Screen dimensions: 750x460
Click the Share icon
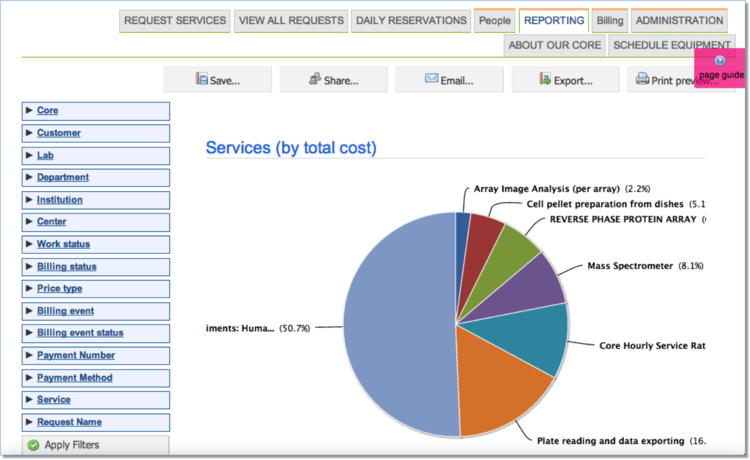pyautogui.click(x=315, y=79)
